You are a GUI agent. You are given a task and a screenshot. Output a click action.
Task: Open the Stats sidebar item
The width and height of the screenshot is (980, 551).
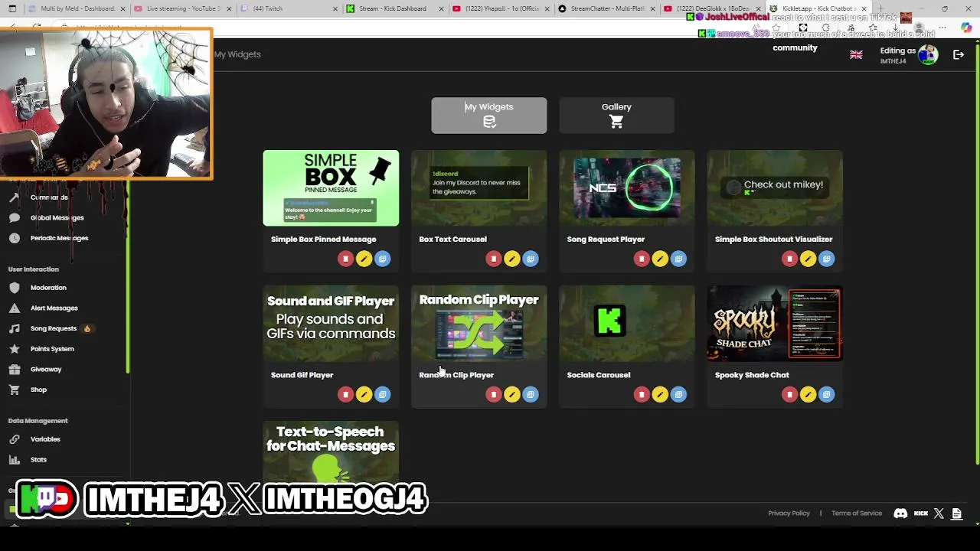(38, 459)
